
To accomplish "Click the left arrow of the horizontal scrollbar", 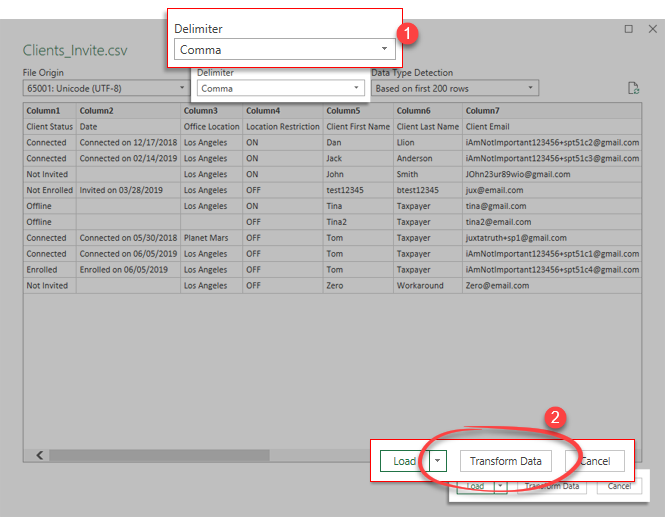I will point(41,455).
